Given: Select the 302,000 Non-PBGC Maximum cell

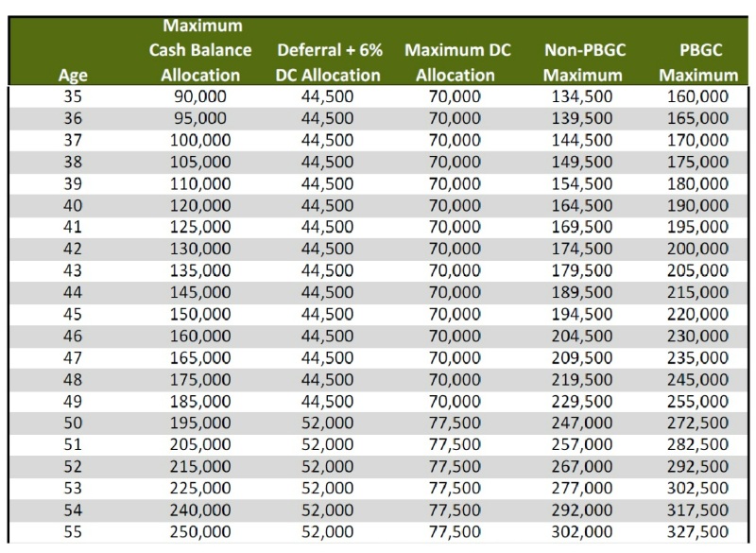Looking at the screenshot, I should click(583, 531).
